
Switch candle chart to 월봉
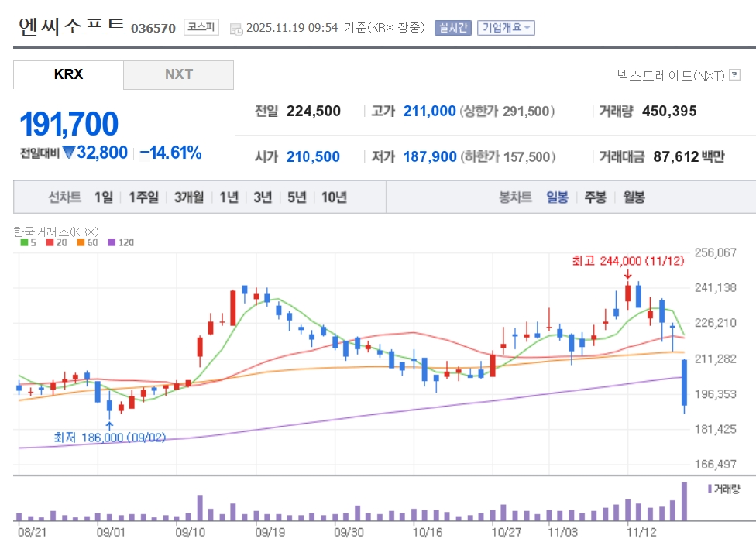634,197
